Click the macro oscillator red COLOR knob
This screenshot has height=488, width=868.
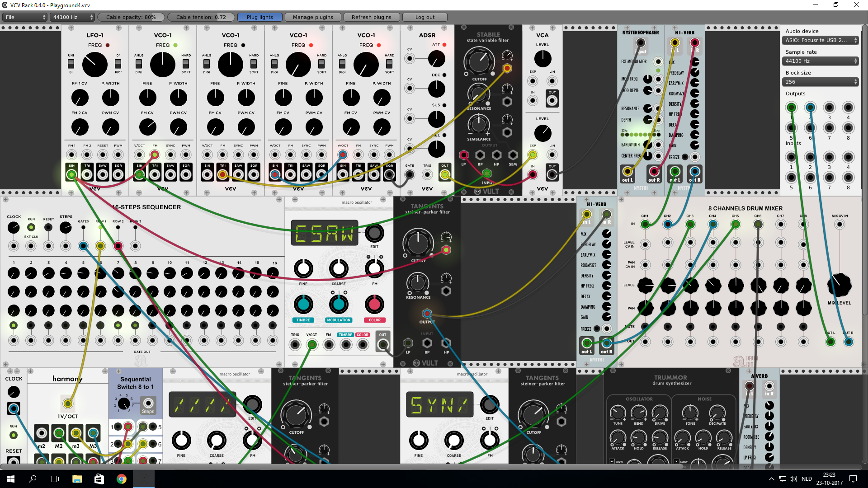click(374, 304)
